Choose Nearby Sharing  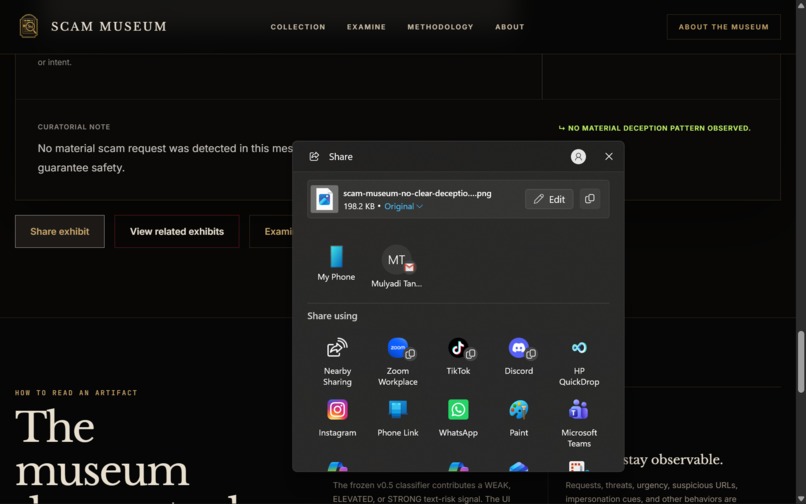[337, 362]
